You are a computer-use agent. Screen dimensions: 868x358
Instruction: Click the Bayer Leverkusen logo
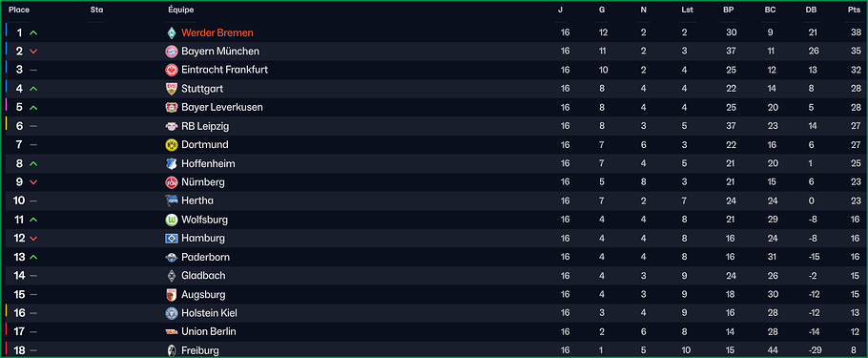pos(172,108)
